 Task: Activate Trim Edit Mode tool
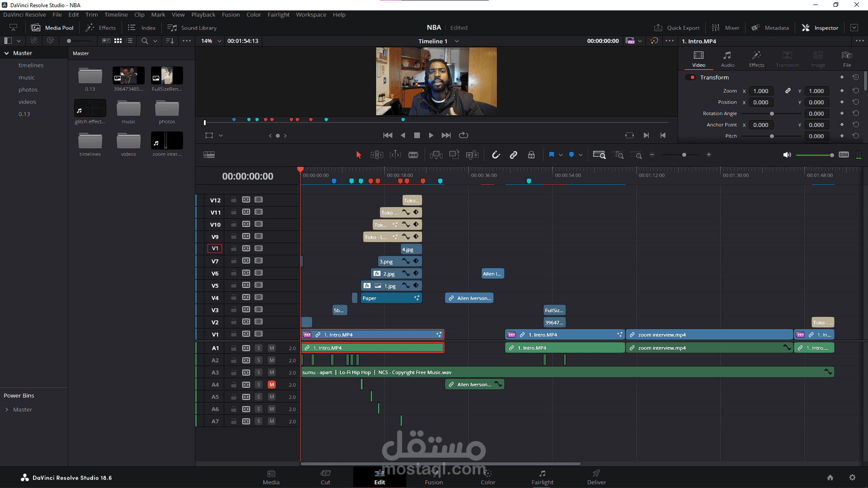pos(377,155)
